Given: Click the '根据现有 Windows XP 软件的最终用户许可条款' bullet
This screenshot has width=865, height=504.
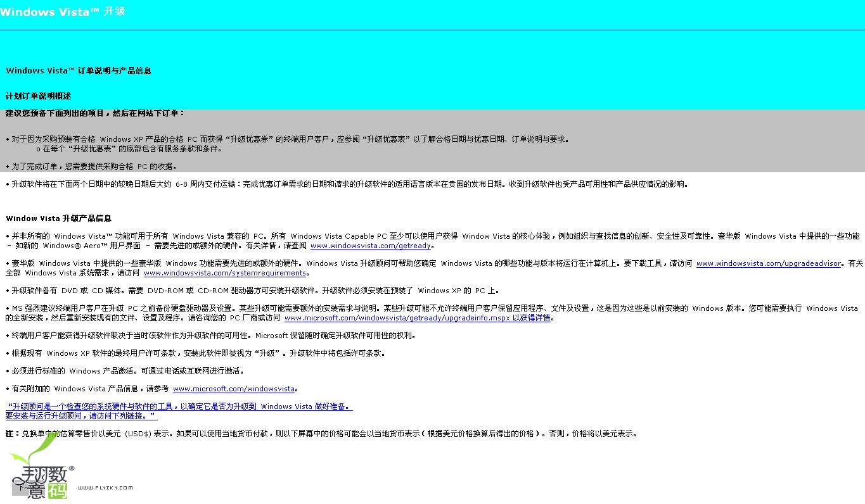Looking at the screenshot, I should pyautogui.click(x=195, y=353).
